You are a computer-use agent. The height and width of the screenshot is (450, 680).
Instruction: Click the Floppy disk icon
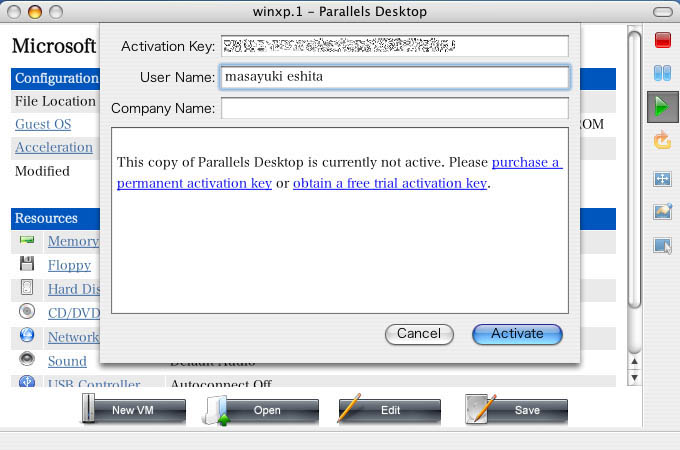[x=27, y=265]
